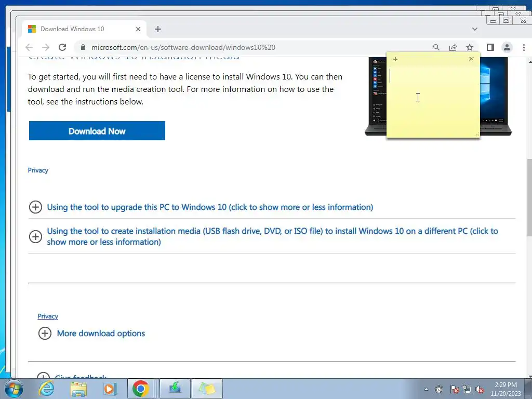Click 'Using the tool to create installation media' text

coord(272,236)
